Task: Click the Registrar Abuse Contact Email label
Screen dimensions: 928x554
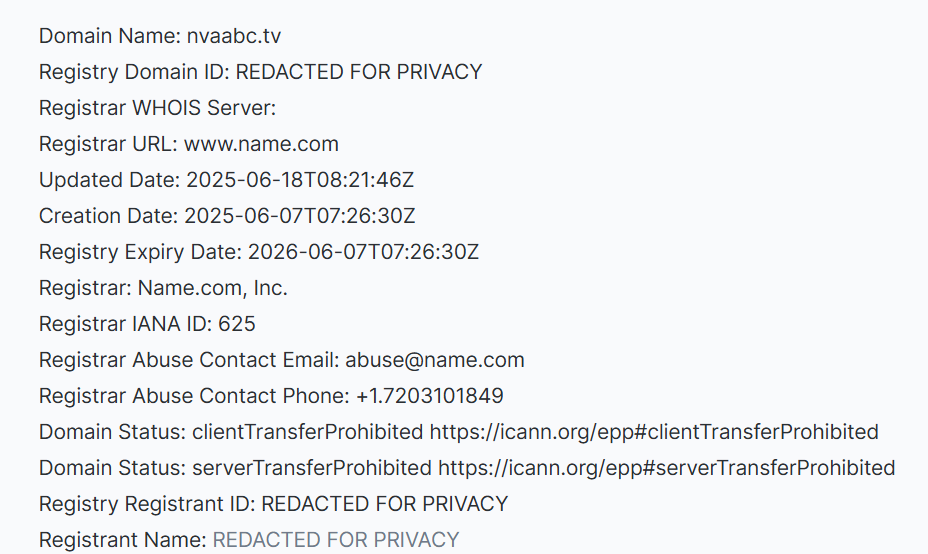Action: (x=190, y=360)
